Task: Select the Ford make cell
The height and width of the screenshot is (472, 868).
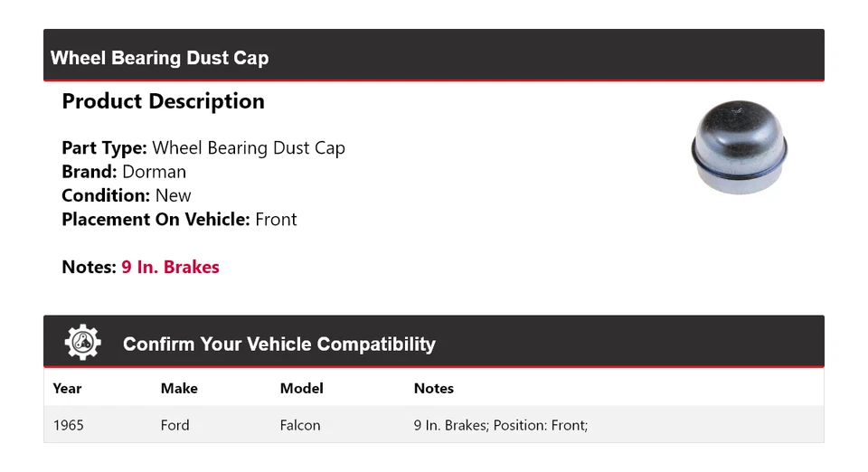Action: (175, 425)
